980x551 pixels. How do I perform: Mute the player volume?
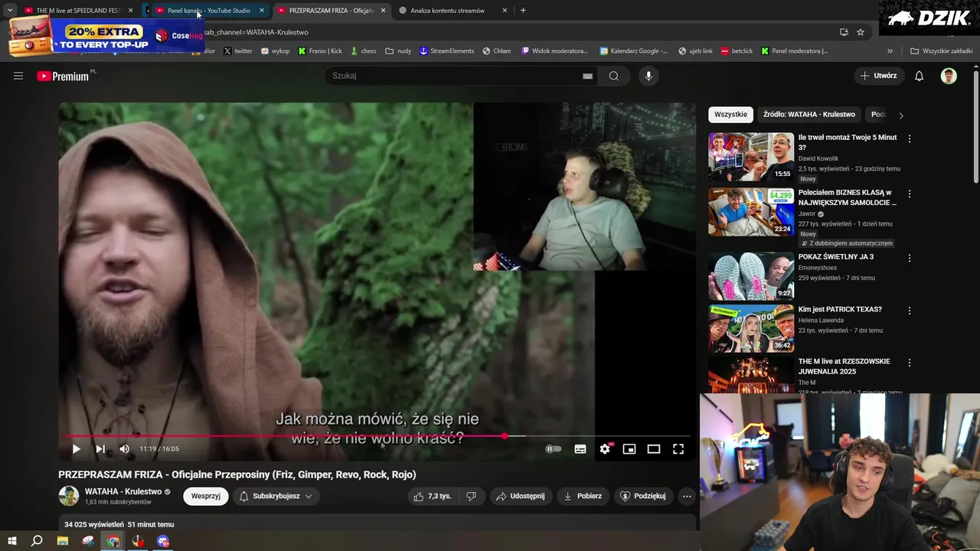pos(124,449)
